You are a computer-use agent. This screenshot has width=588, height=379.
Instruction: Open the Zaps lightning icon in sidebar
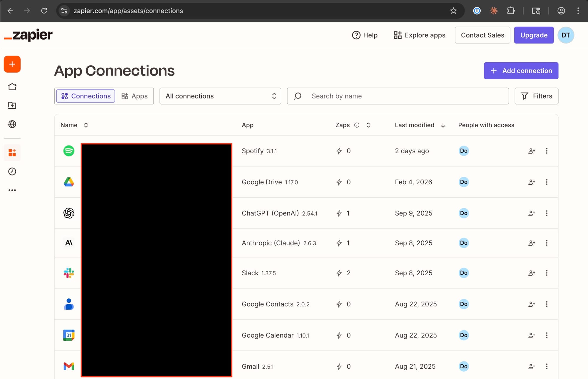[x=12, y=105]
